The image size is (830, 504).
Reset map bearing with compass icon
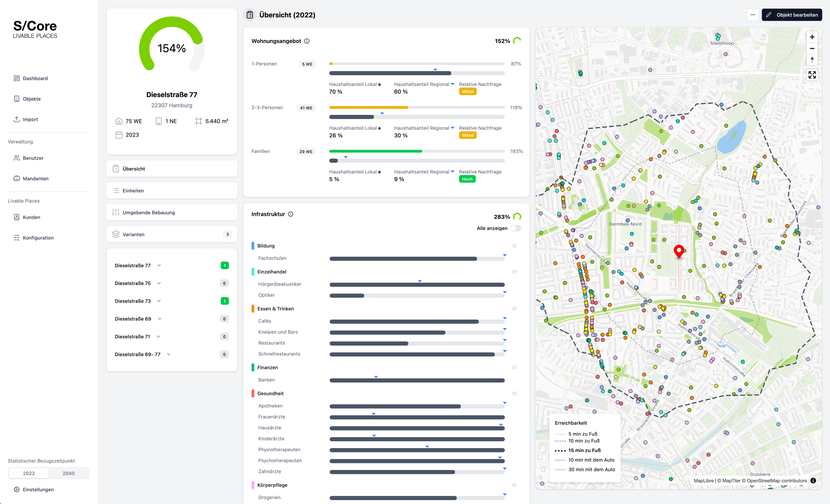(812, 60)
